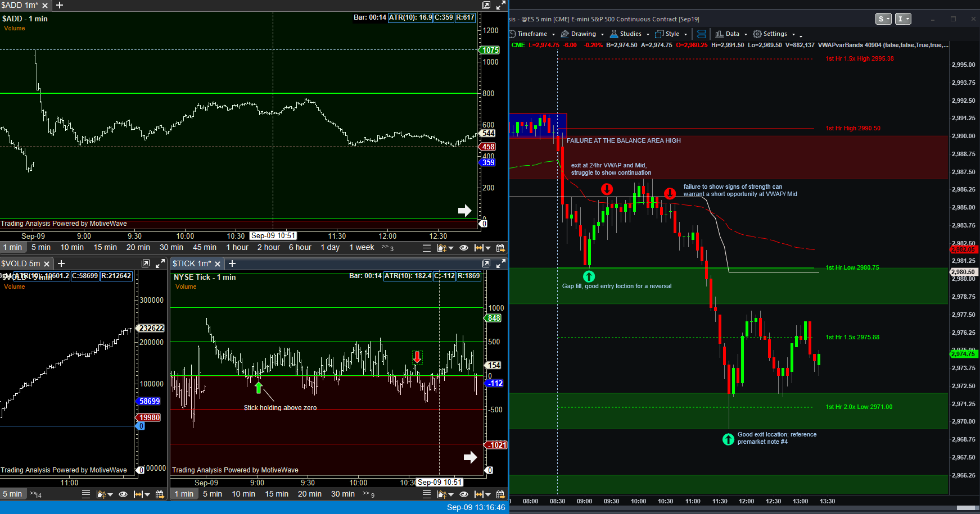Screen dimensions: 980x514
Task: Add new tab next to $VOLD 5m
Action: tap(62, 263)
